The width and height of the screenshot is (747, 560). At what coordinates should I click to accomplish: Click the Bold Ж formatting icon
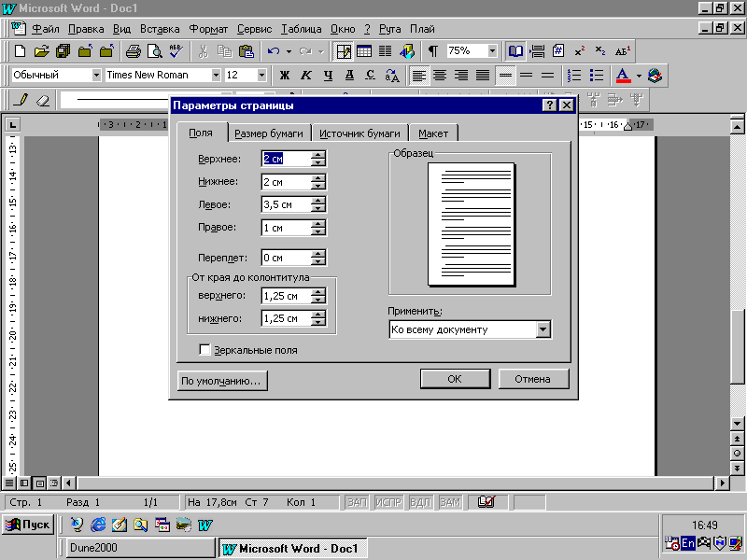coord(285,76)
